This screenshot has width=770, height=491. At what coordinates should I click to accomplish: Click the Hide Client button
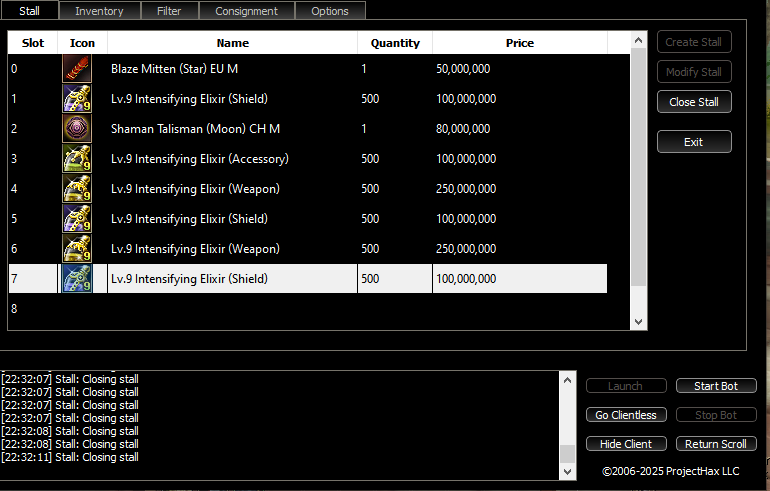click(x=626, y=444)
